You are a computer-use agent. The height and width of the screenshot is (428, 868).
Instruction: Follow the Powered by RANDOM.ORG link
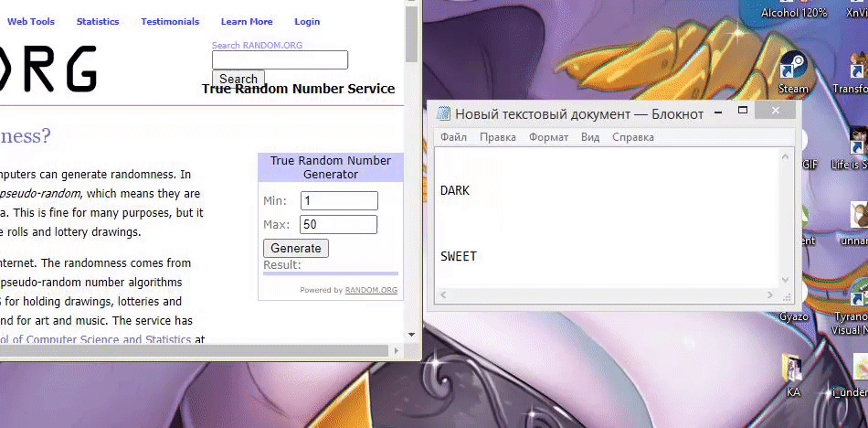[371, 290]
